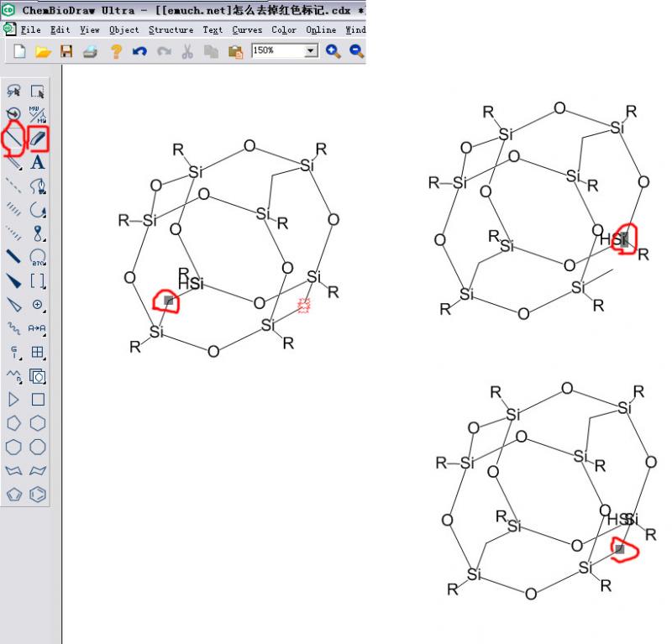Open the Color menu
The width and height of the screenshot is (672, 644).
click(x=284, y=29)
